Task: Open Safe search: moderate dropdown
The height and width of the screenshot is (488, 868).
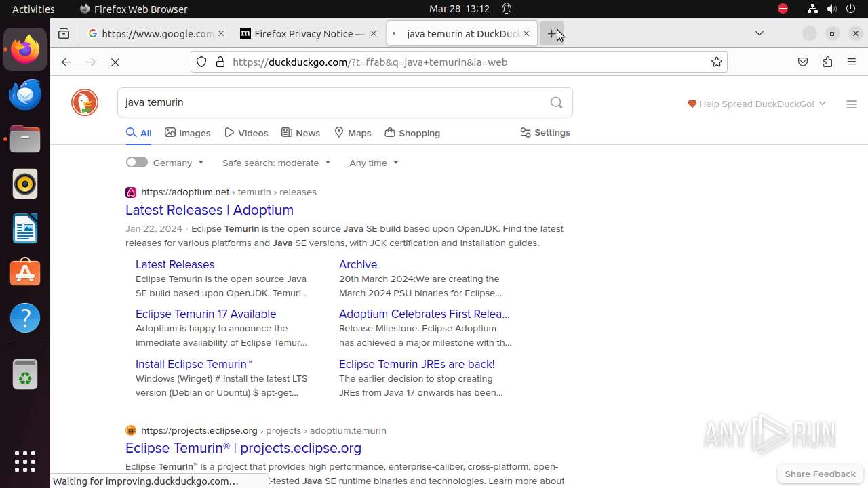Action: 277,163
